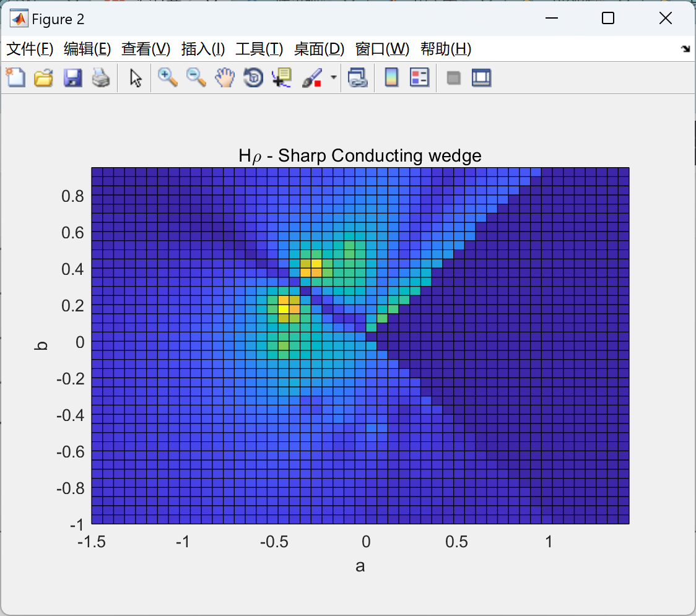The image size is (696, 616).
Task: Click the New Figure icon
Action: click(x=15, y=77)
